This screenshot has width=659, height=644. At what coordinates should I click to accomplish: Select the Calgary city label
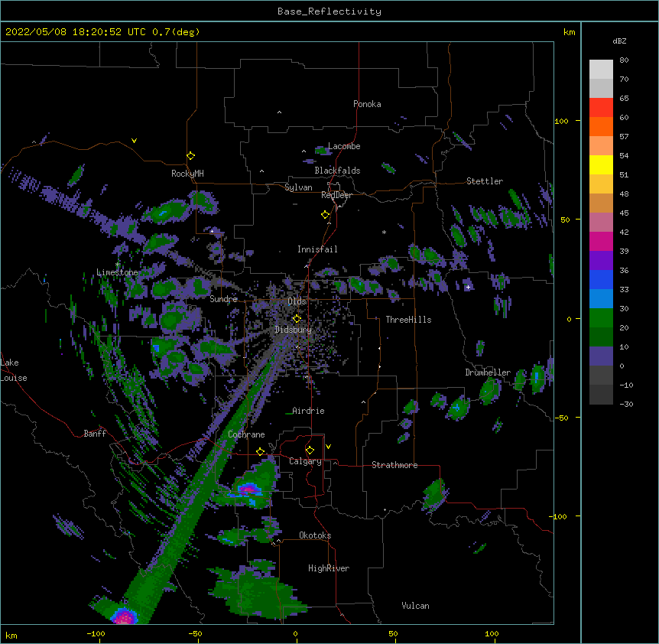click(x=305, y=461)
